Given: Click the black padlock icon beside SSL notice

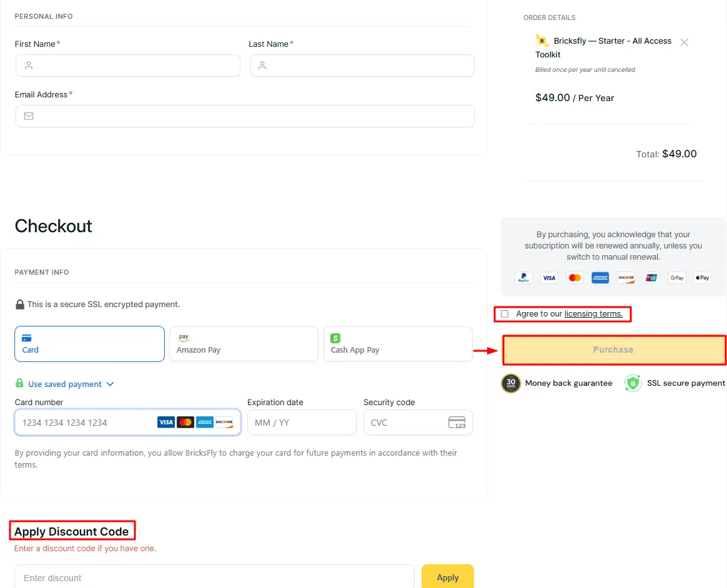Looking at the screenshot, I should pos(20,305).
